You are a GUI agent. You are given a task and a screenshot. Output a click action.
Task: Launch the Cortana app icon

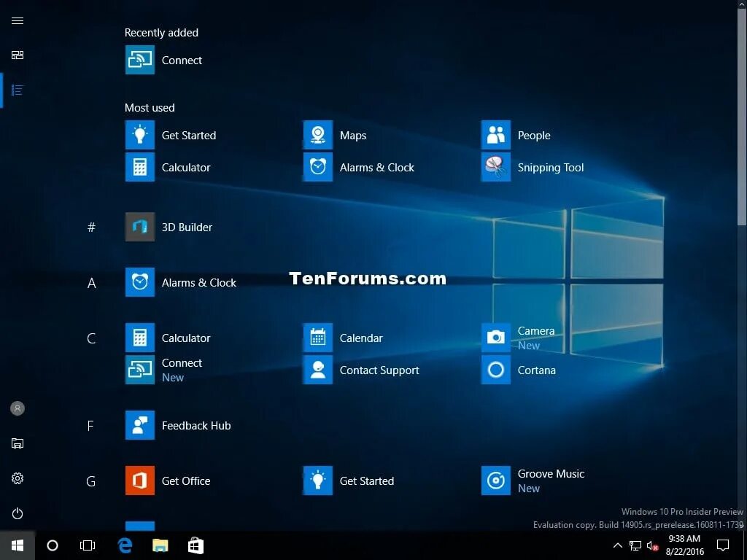tap(496, 370)
